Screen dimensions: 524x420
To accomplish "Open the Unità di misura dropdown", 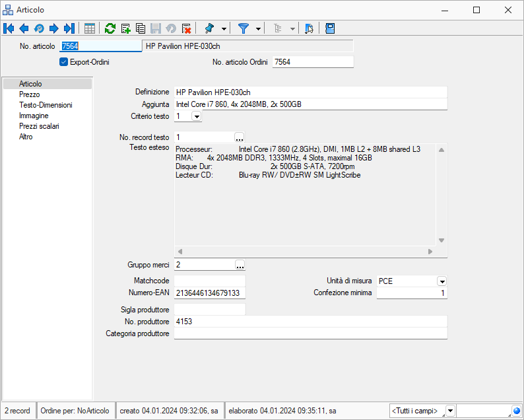I will (x=442, y=281).
